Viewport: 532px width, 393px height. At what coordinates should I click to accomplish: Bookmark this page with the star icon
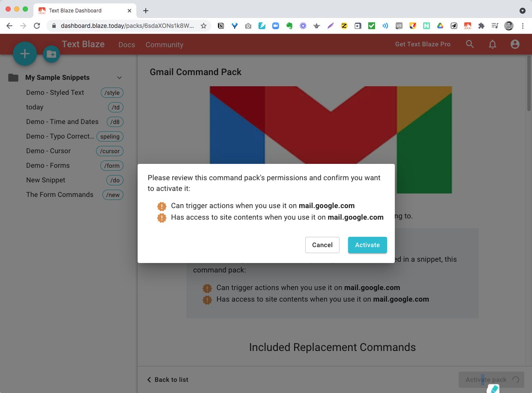click(204, 26)
